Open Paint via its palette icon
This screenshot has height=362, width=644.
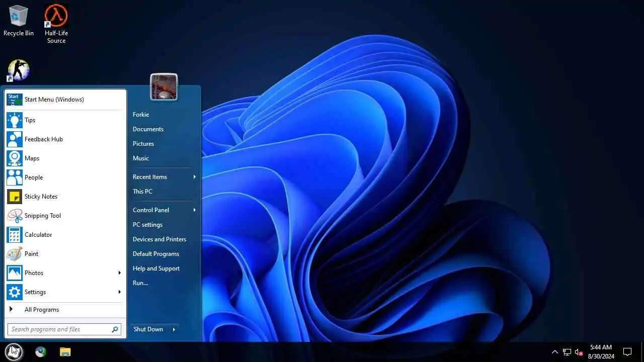tap(15, 254)
